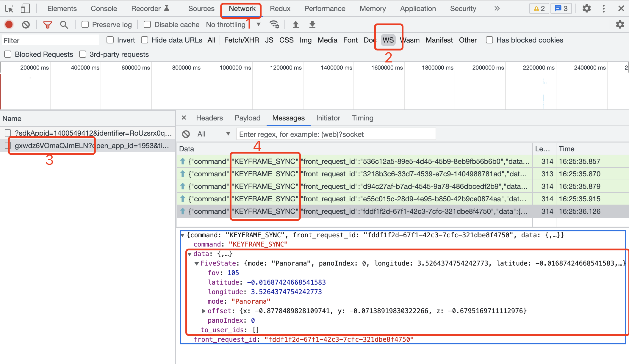Import HAR file with the upload arrow
629x364 pixels.
295,24
